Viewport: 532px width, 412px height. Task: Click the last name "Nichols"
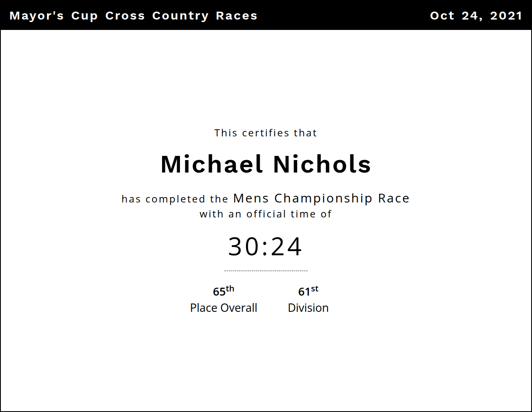pyautogui.click(x=322, y=164)
